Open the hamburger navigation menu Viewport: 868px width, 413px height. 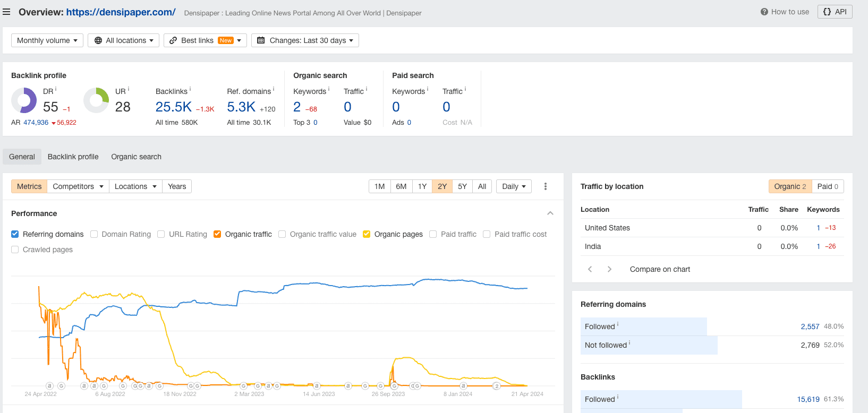click(x=6, y=12)
